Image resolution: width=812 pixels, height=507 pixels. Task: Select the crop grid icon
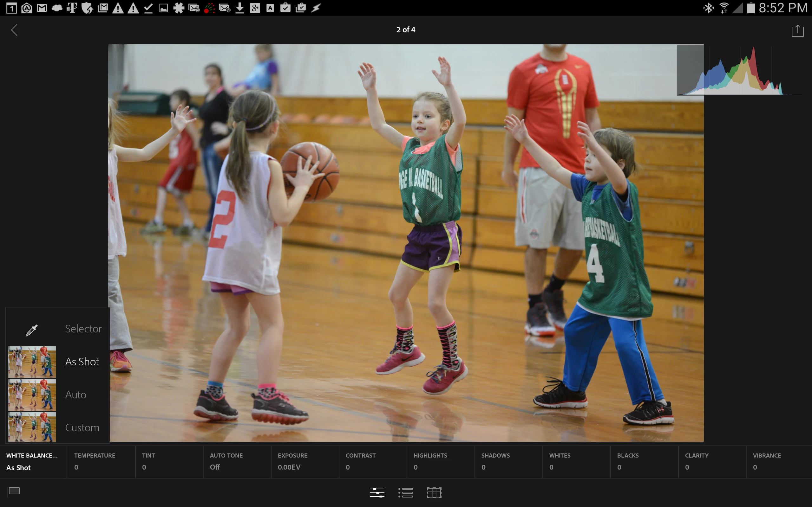point(434,492)
